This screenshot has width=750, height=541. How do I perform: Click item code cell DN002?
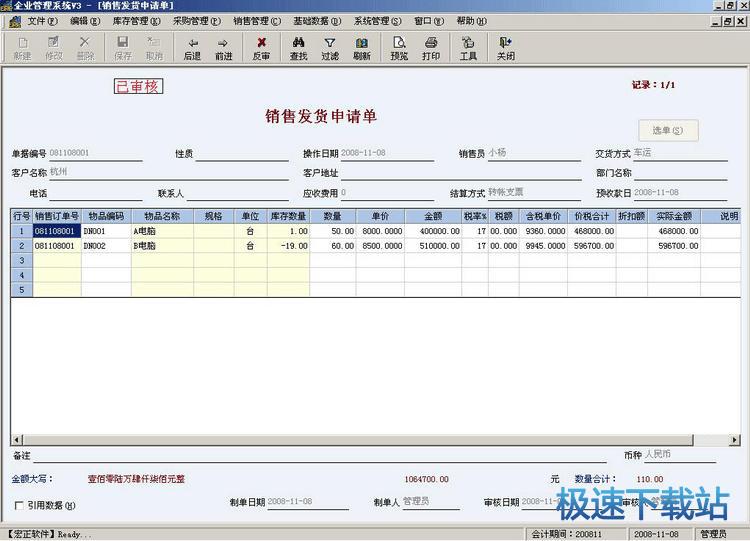pyautogui.click(x=106, y=246)
